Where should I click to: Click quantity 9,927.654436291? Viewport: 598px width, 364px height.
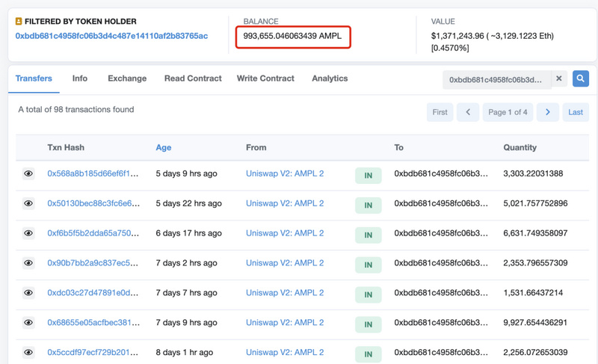pyautogui.click(x=535, y=322)
